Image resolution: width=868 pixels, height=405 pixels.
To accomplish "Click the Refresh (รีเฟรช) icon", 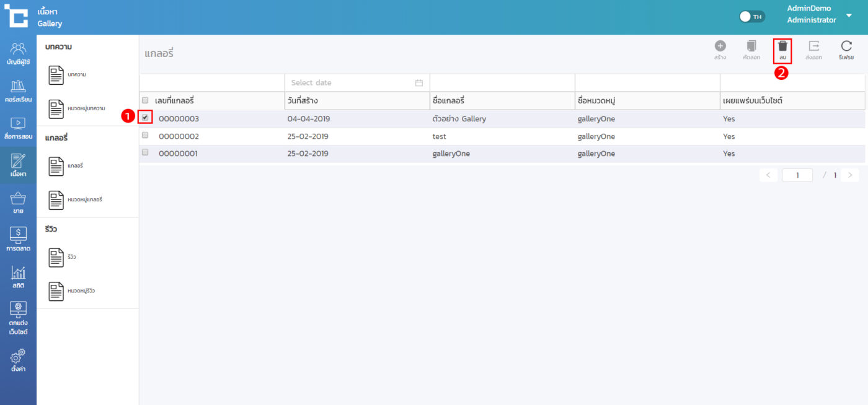I will point(846,47).
